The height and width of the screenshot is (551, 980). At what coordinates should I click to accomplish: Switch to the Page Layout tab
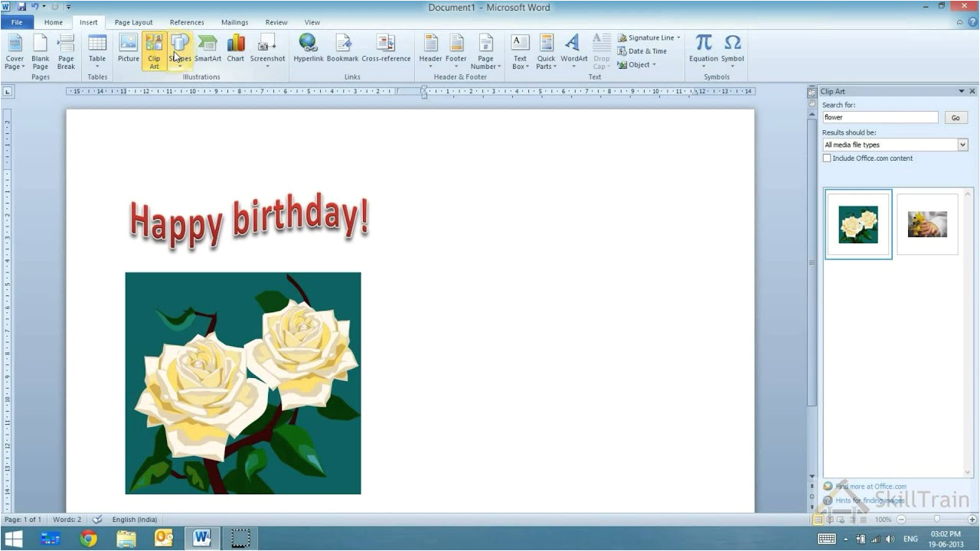tap(133, 22)
